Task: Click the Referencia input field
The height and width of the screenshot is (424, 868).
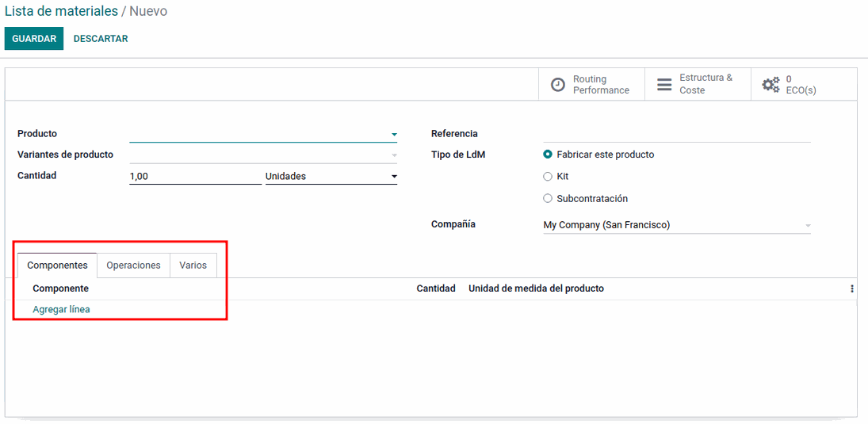Action: click(677, 134)
